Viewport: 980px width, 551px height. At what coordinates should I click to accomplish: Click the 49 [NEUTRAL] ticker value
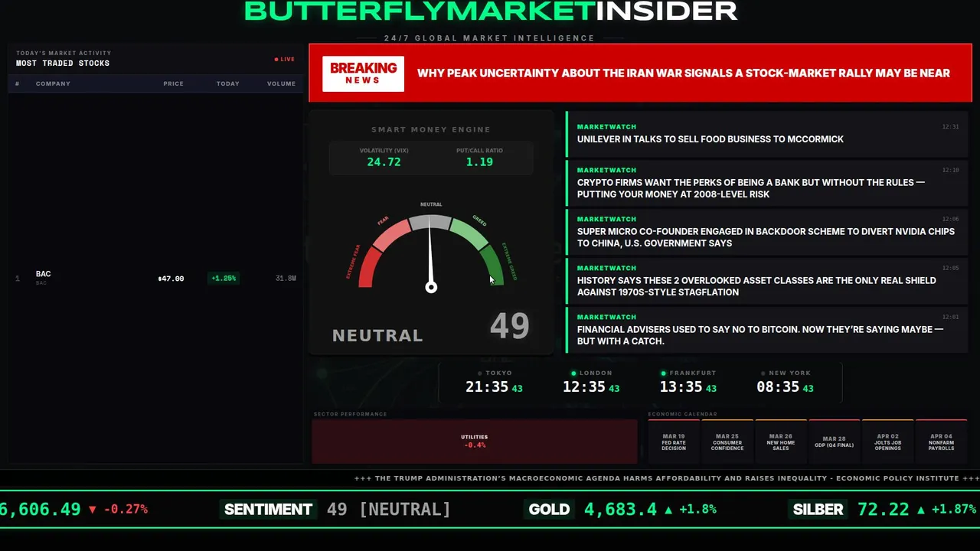point(388,510)
